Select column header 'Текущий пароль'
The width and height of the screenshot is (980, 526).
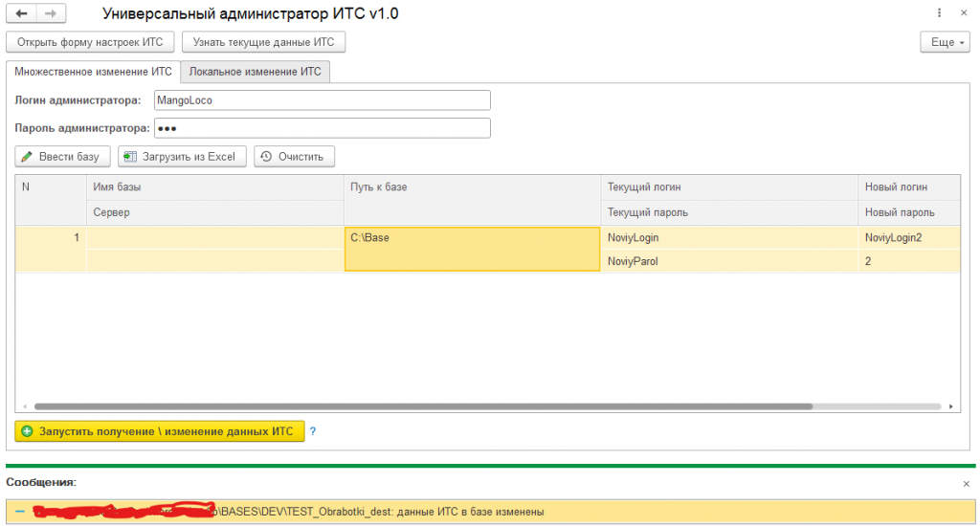(728, 212)
